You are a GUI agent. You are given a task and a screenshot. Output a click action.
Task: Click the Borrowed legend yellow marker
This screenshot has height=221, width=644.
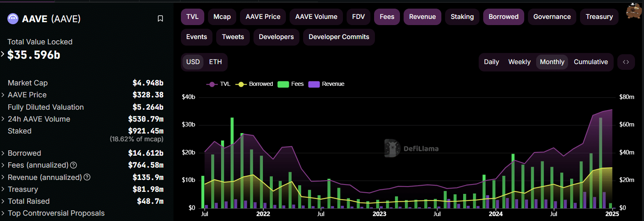[241, 84]
